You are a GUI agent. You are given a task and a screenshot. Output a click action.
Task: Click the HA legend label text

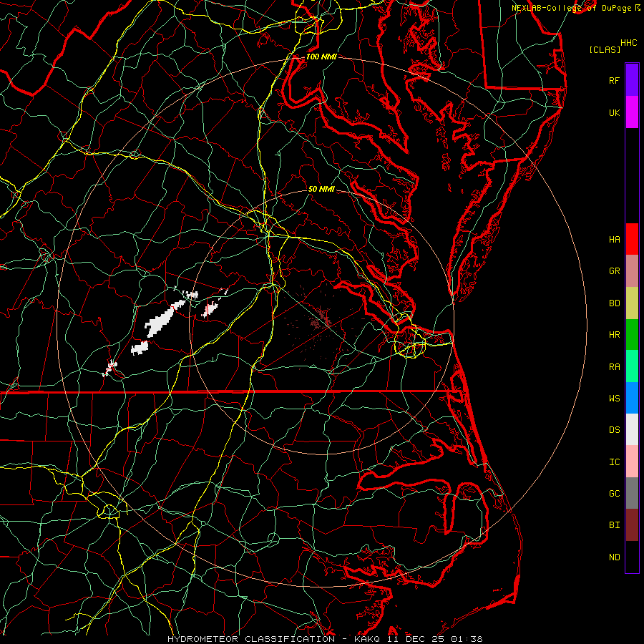point(614,240)
